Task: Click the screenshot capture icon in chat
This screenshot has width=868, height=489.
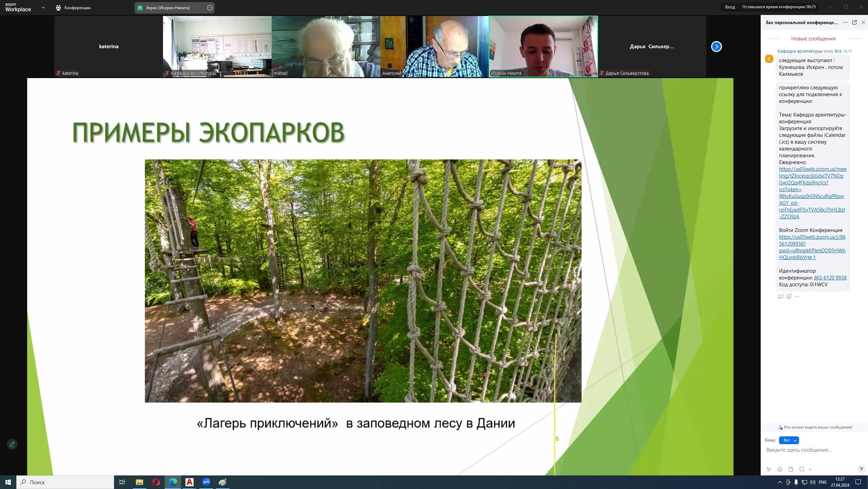Action: coord(802,469)
